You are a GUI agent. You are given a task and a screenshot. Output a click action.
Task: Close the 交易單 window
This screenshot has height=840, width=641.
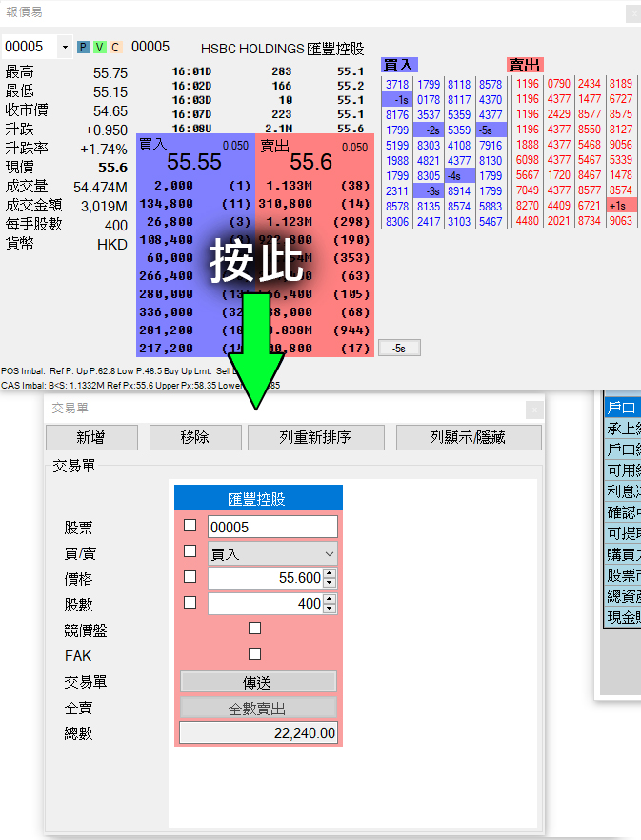(534, 410)
